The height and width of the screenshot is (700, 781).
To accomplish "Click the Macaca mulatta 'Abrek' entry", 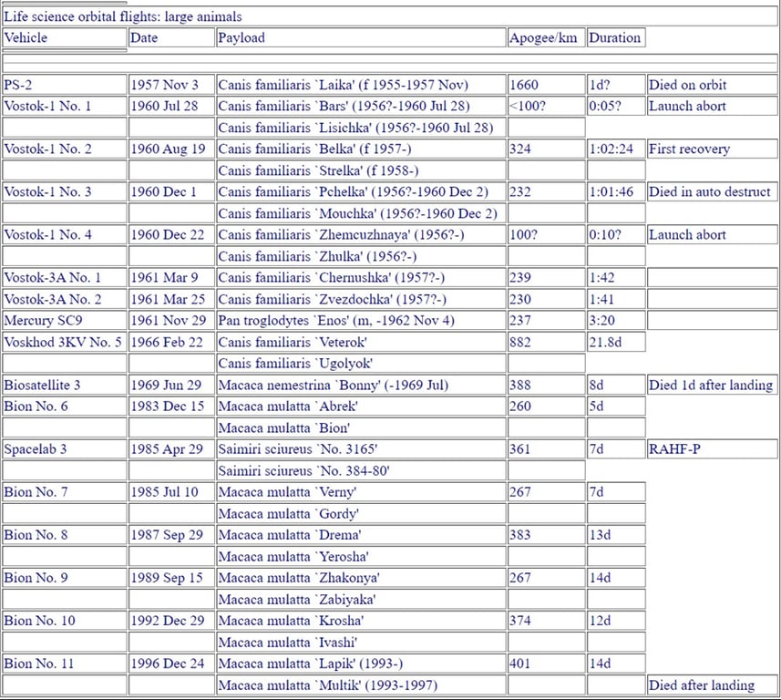I will [361, 406].
